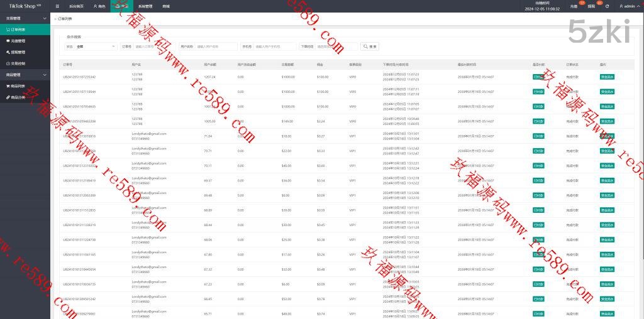Click 资金流水 in the row with balance 69.57
644x319 pixels.
(607, 180)
